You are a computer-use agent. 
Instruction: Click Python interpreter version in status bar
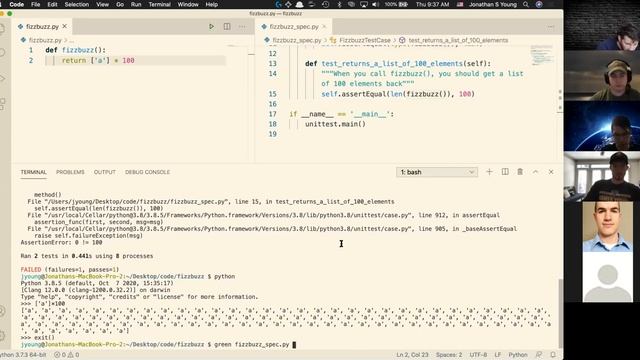coord(23,355)
